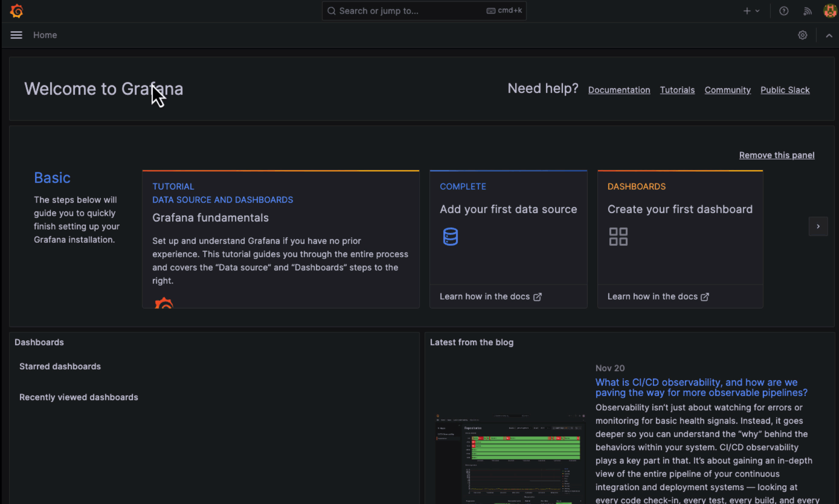839x504 pixels.
Task: Click the Dashboards panel title
Action: click(39, 342)
